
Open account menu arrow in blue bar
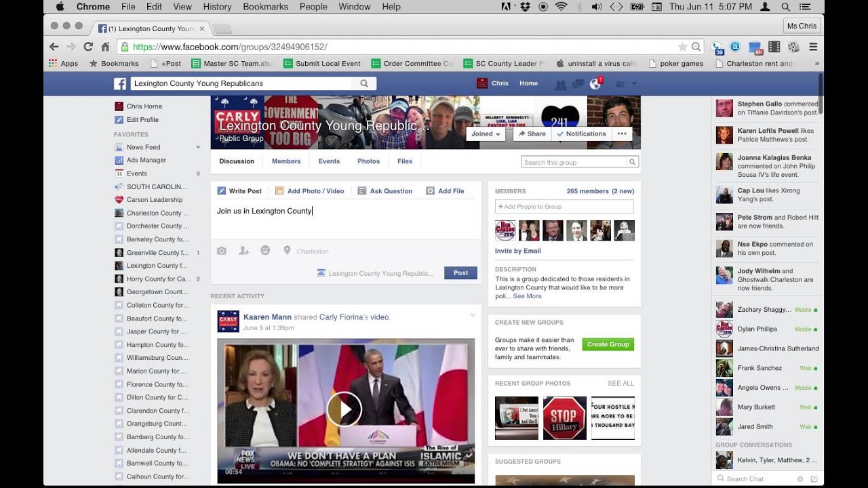(635, 84)
